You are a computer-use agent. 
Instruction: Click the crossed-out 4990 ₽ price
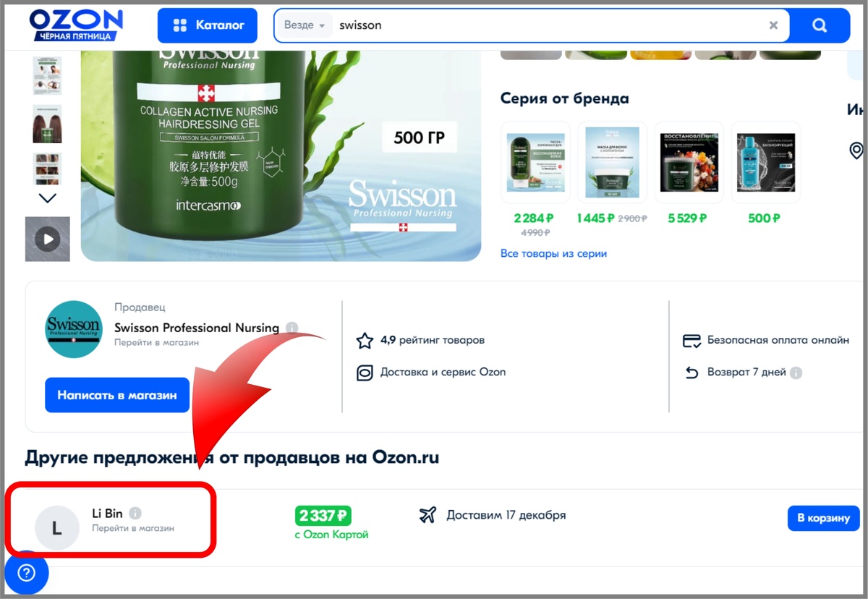point(535,233)
